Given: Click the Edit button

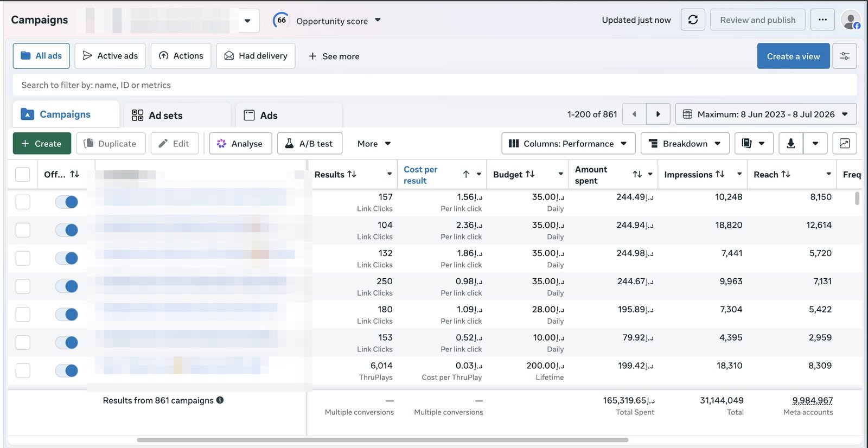Looking at the screenshot, I should tap(174, 143).
